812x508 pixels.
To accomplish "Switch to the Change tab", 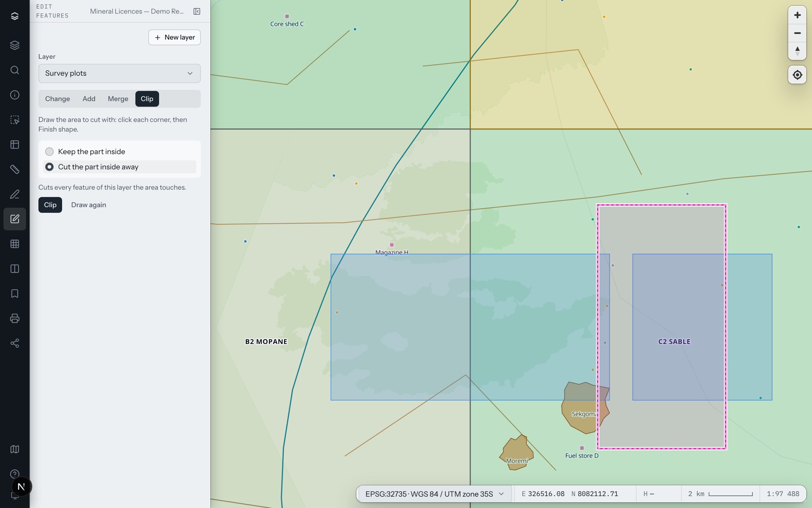I will 57,99.
